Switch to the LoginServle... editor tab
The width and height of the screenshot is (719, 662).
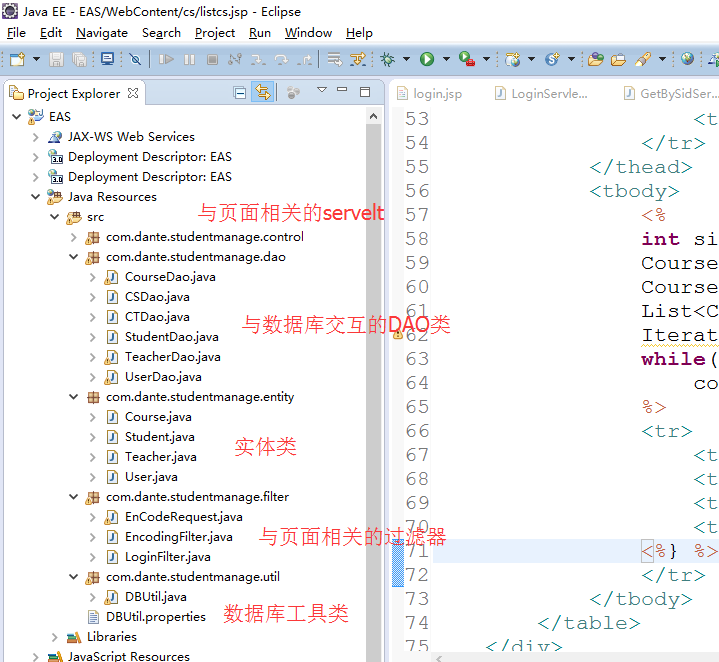(x=542, y=94)
